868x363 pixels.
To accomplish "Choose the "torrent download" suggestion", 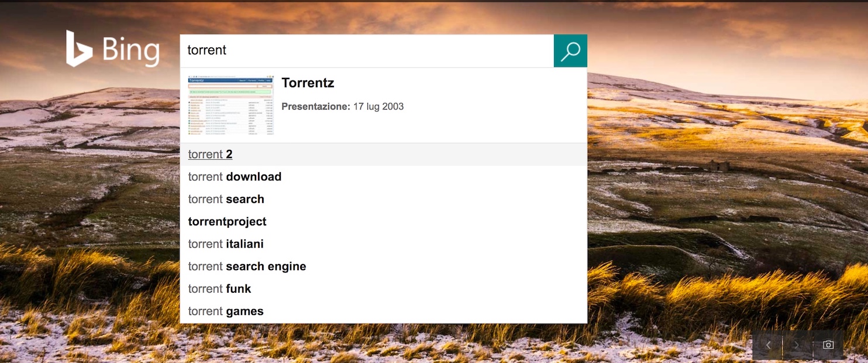I will (235, 177).
